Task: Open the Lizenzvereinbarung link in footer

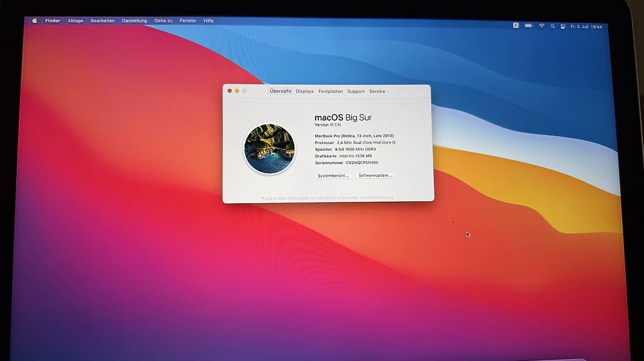Action: click(377, 197)
